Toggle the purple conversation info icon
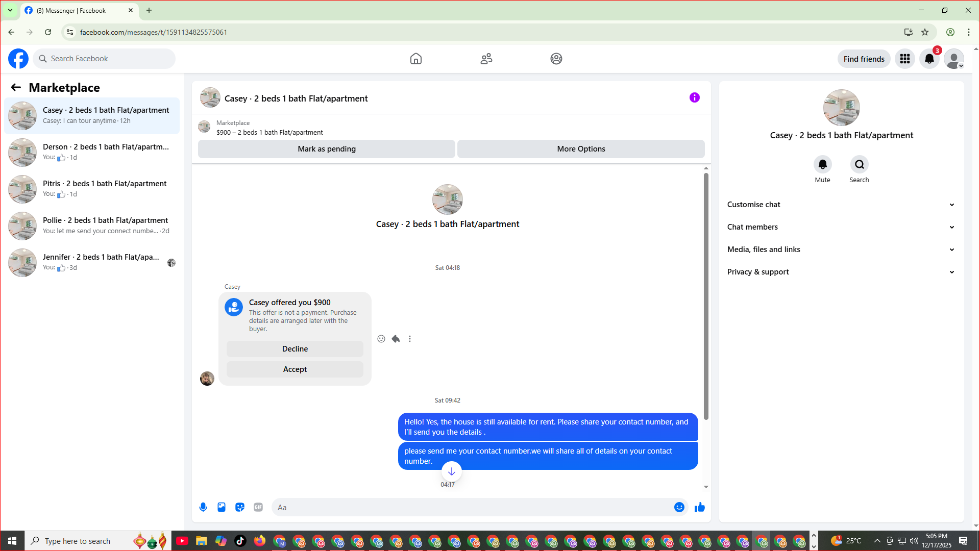Screen dimensions: 980x551 [x=694, y=97]
